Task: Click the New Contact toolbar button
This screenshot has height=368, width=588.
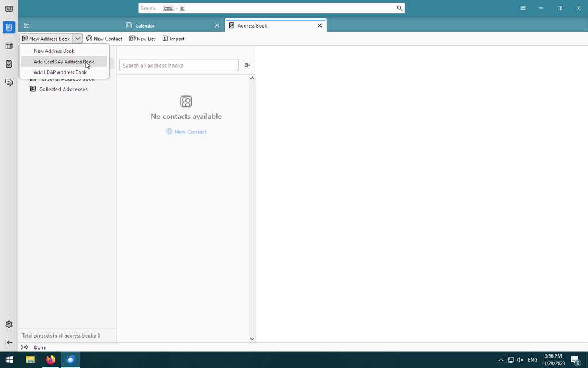Action: [104, 39]
